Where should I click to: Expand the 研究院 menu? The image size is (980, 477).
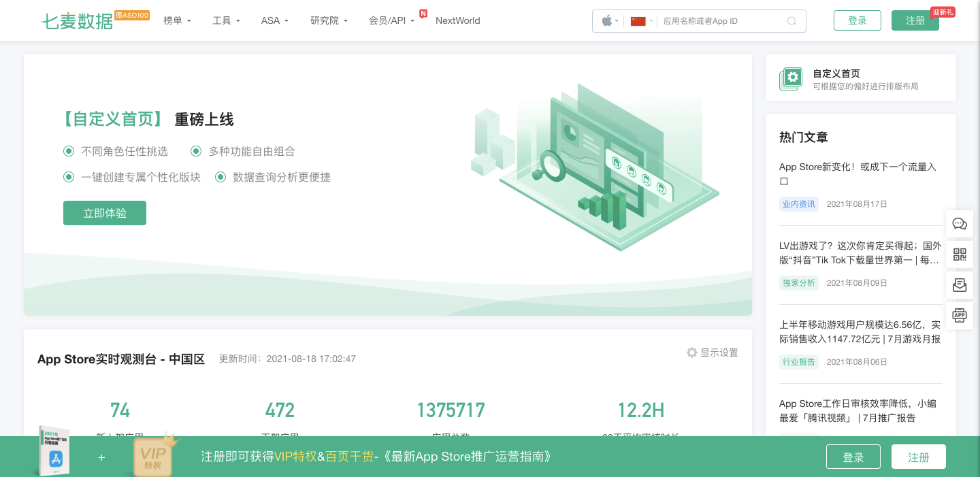(329, 21)
